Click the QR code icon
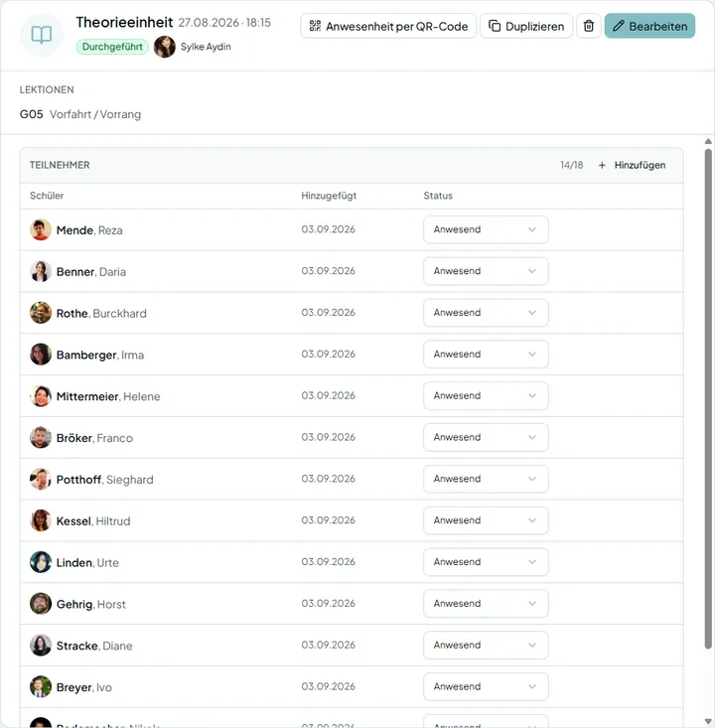The image size is (715, 728). 315,26
